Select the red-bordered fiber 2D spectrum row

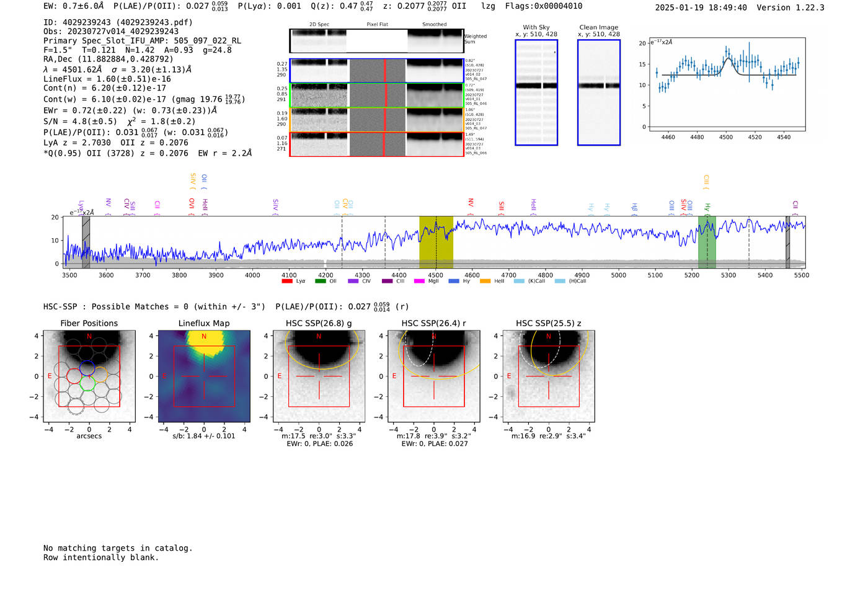(x=376, y=144)
